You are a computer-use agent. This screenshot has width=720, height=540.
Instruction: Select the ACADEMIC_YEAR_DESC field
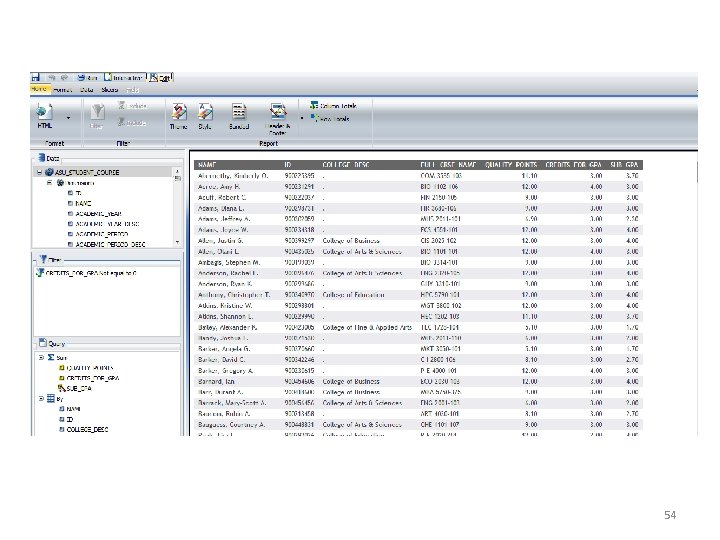(x=103, y=224)
